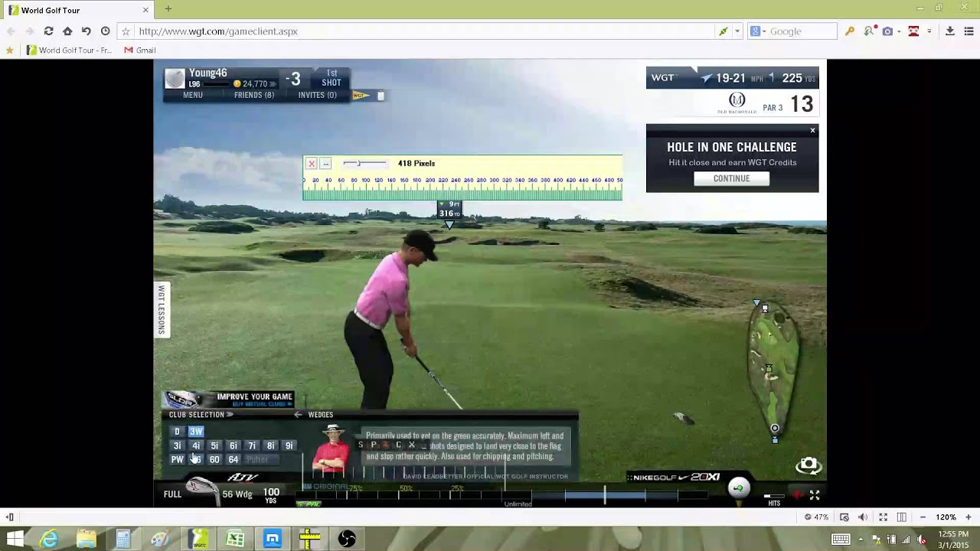The height and width of the screenshot is (551, 980).
Task: Open browser history clock icon
Action: [105, 31]
